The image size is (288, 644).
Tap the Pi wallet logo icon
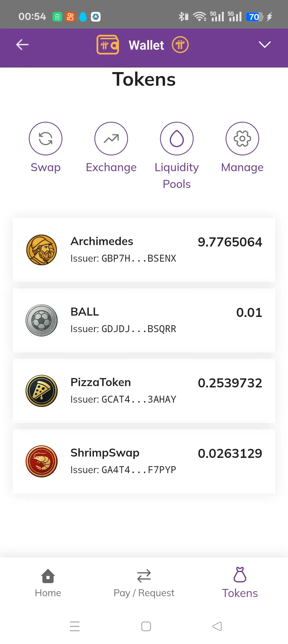tap(108, 45)
